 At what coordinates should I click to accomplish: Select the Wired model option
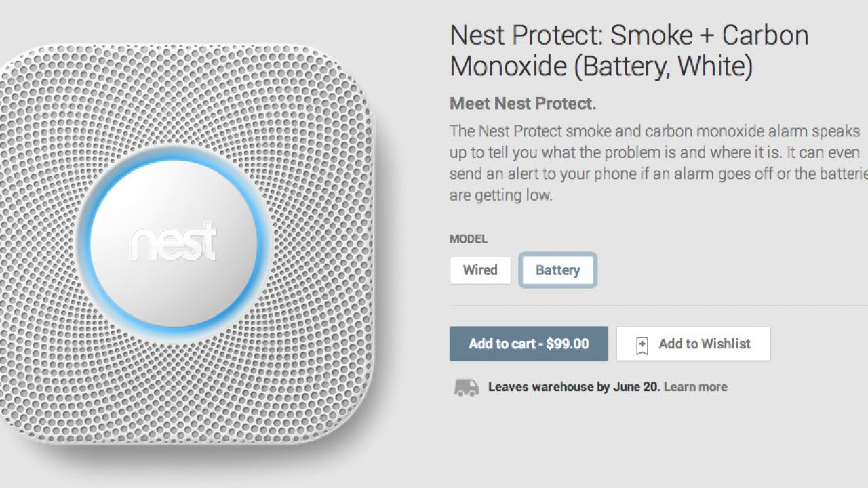point(480,270)
